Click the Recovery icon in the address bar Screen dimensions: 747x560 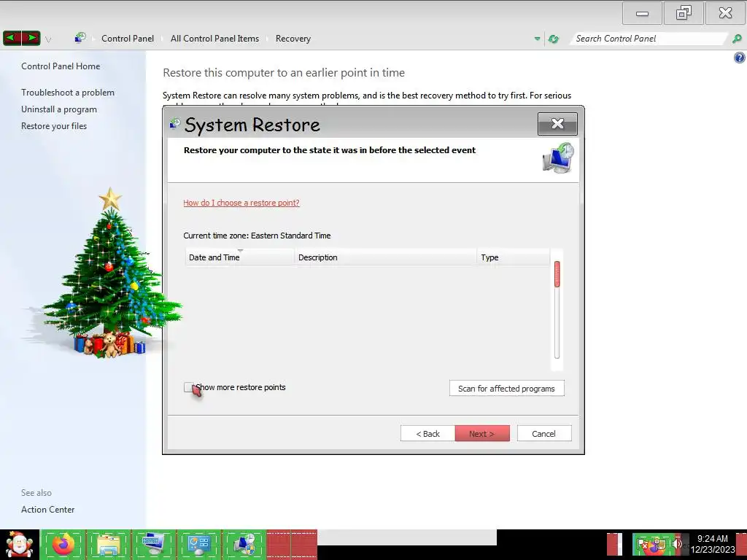(x=80, y=38)
